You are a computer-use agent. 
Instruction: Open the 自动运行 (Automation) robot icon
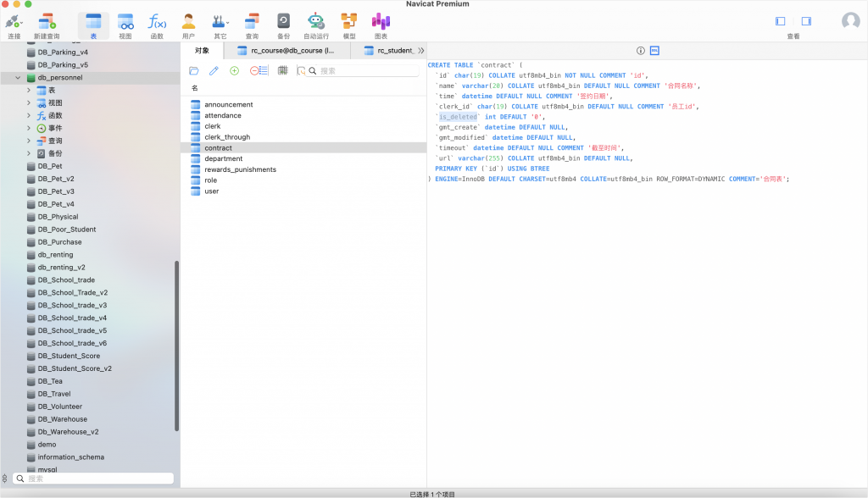click(x=315, y=21)
